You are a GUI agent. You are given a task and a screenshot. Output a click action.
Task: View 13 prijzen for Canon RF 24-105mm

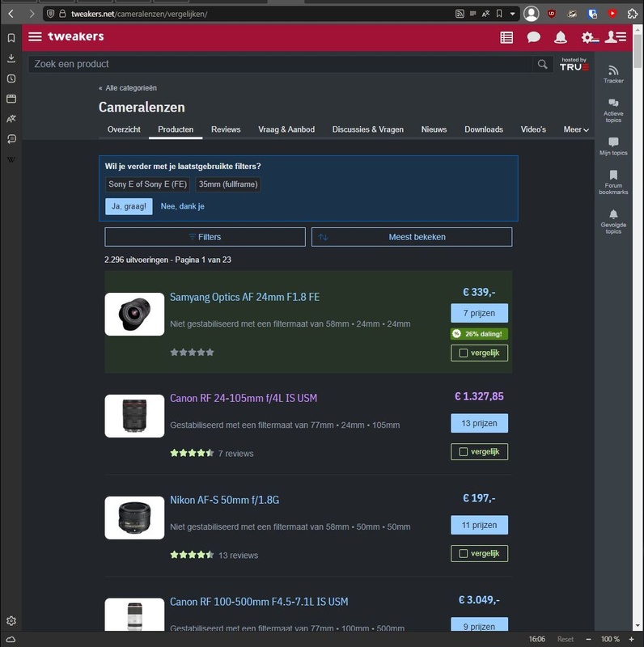pos(479,423)
